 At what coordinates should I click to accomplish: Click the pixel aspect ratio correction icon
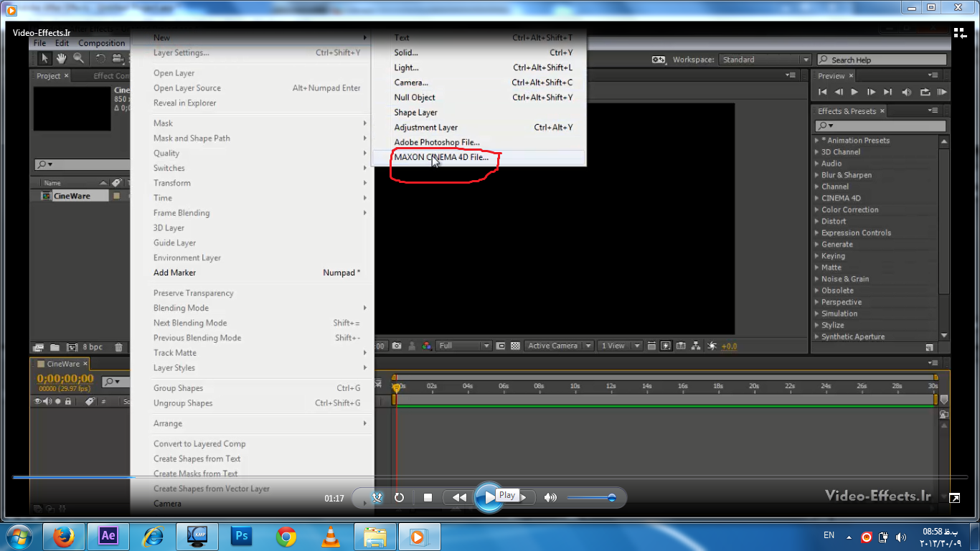[x=651, y=346]
